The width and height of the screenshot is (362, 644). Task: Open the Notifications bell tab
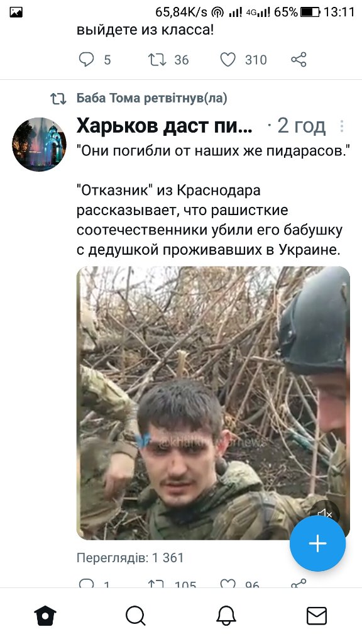click(x=226, y=616)
